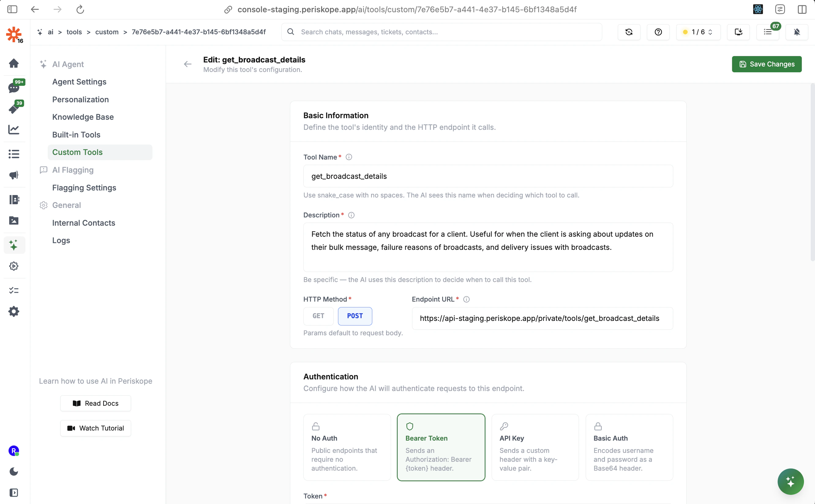
Task: Click the search chats and messages field
Action: click(x=441, y=32)
